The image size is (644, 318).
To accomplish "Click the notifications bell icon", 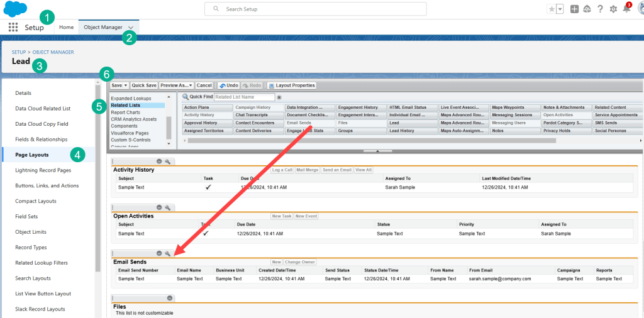I will [x=626, y=9].
